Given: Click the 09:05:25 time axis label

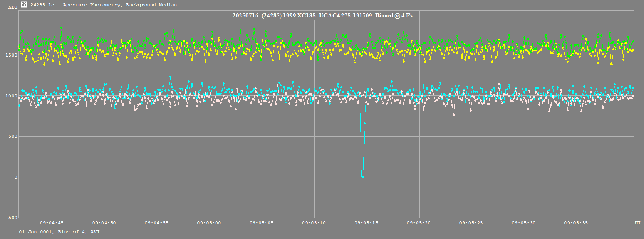Looking at the screenshot, I should point(471,223).
